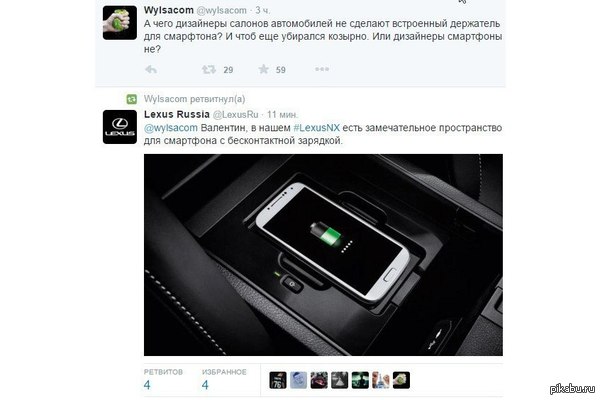Image resolution: width=600 pixels, height=400 pixels.
Task: Click the '11 мин.' timestamp of Lexus tweet
Action: pyautogui.click(x=282, y=115)
